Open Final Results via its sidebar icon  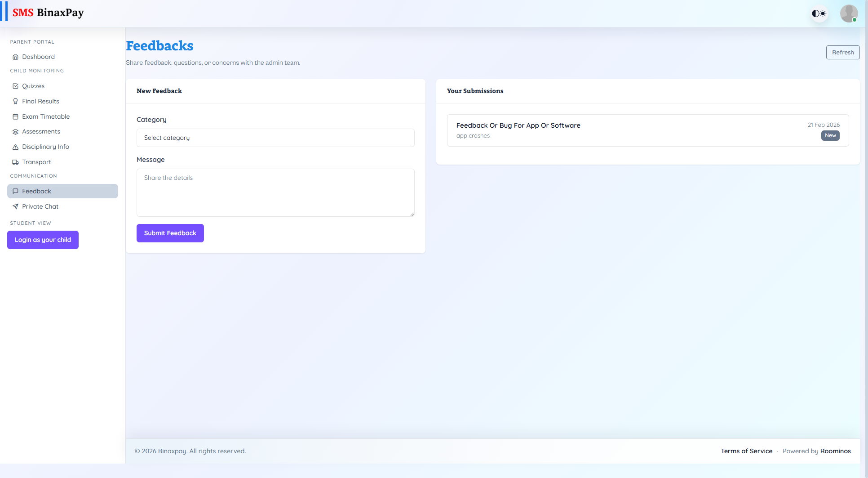tap(16, 101)
